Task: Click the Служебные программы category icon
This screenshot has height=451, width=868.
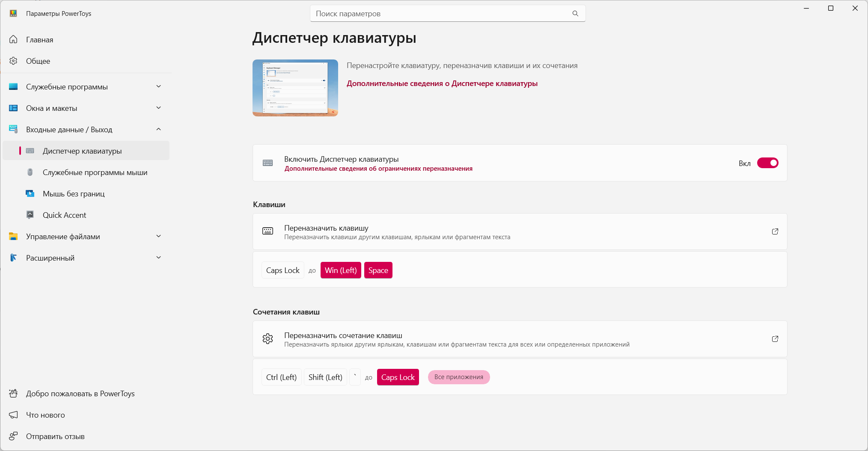Action: [13, 86]
